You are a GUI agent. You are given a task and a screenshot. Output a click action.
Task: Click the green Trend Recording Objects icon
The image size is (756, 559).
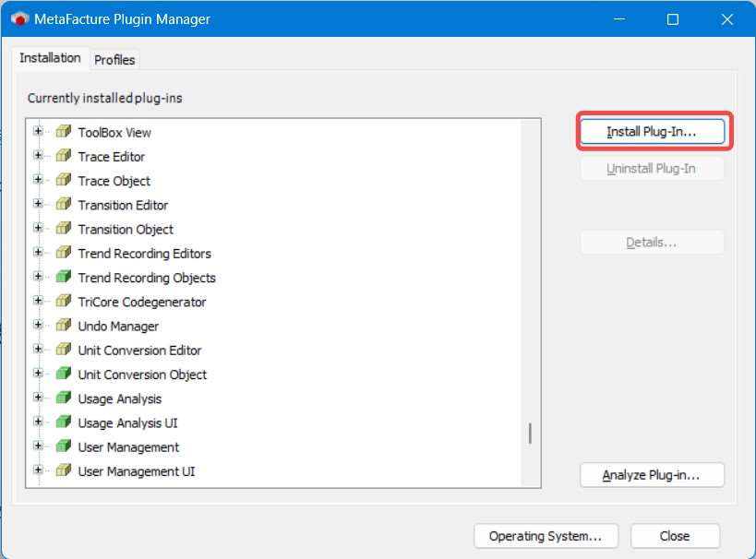[64, 276]
